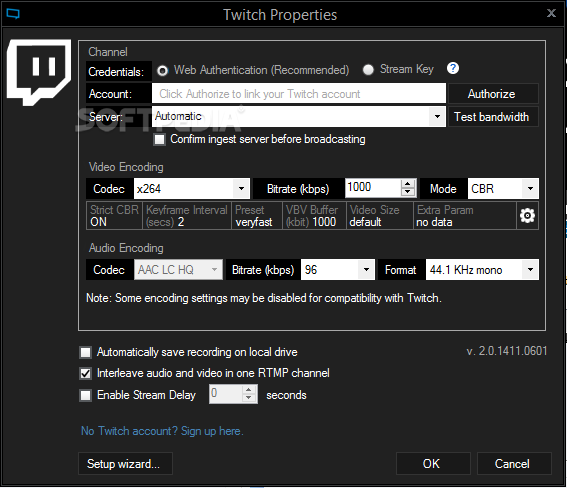Select Web Authentication radio button
567x488 pixels.
[x=162, y=70]
